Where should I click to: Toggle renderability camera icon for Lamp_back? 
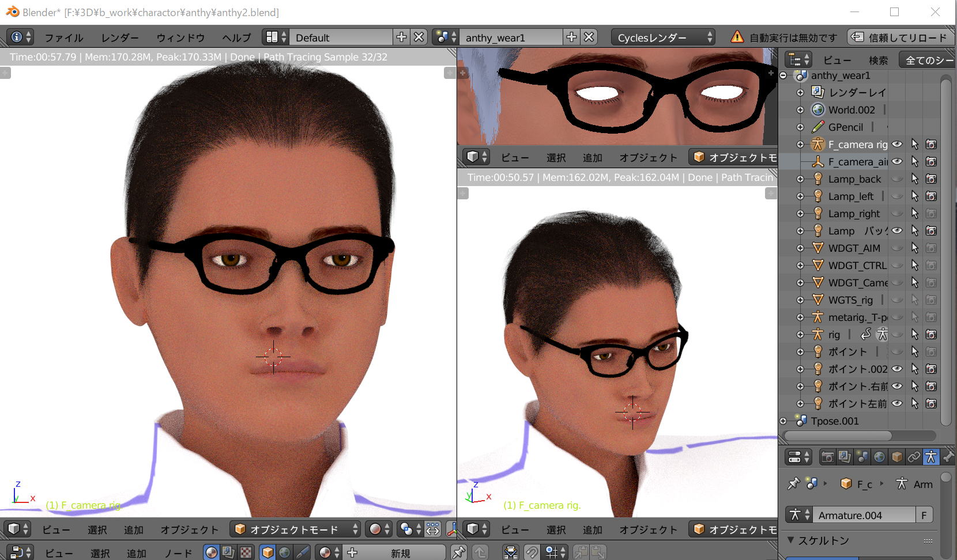[x=930, y=179]
